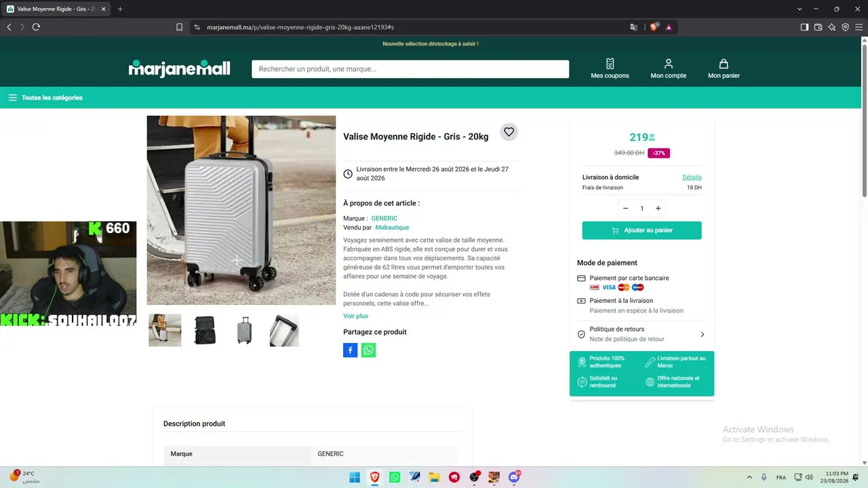
Task: Click the Valise Moyenne Rigide product title
Action: [x=416, y=136]
